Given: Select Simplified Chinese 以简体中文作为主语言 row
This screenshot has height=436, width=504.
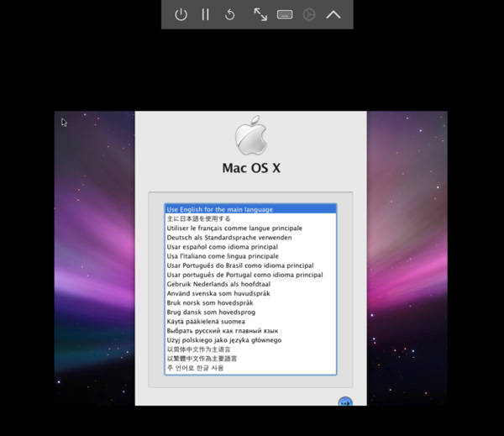Looking at the screenshot, I should tap(250, 349).
